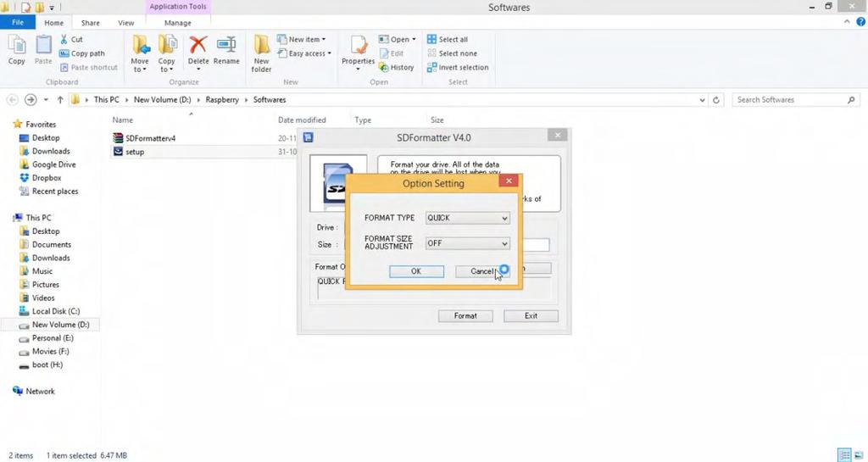This screenshot has width=868, height=462.
Task: Switch to details view icon in status bar
Action: (x=844, y=455)
